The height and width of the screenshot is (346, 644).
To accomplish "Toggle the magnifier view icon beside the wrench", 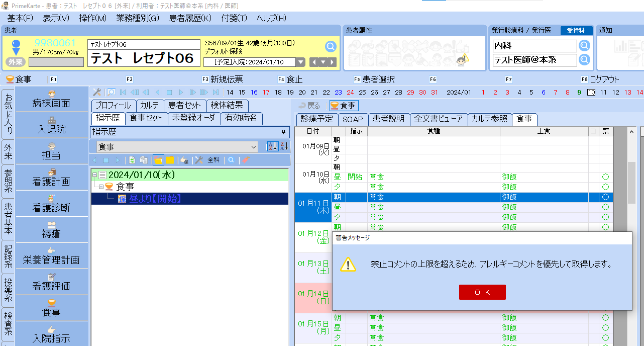I will pos(112,92).
